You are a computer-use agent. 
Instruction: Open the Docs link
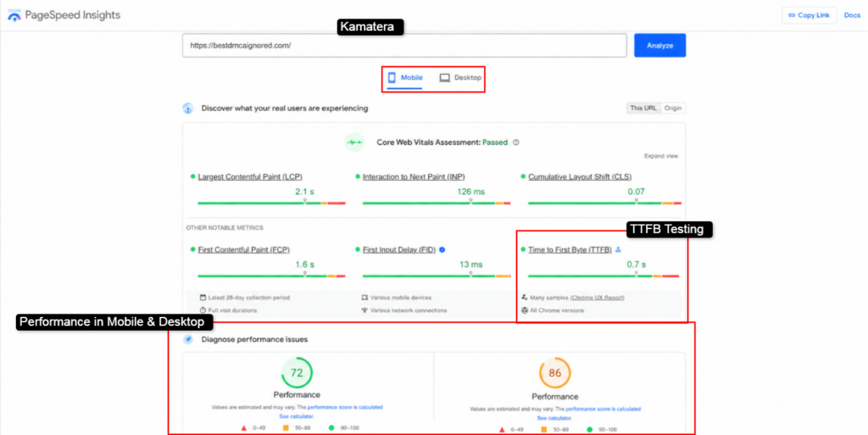click(x=852, y=15)
